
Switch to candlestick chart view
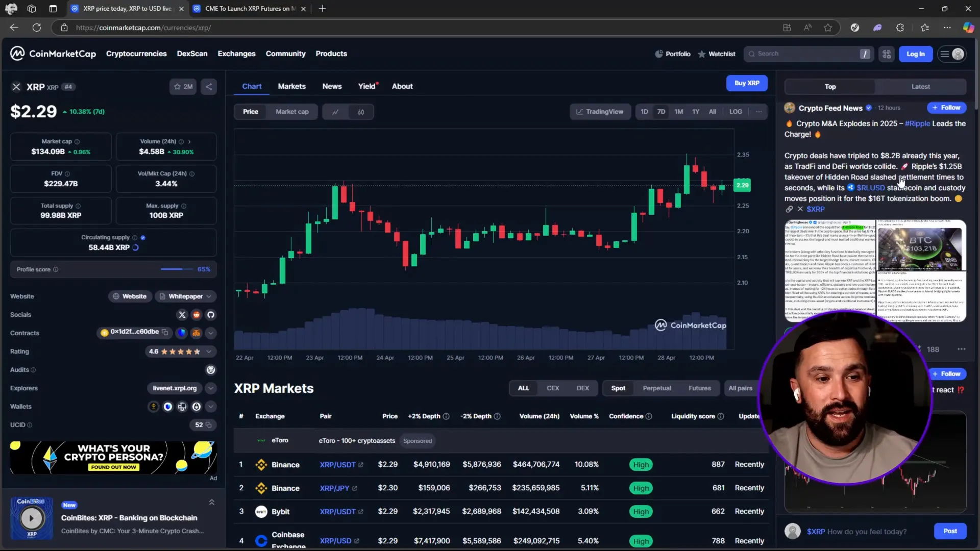click(361, 112)
